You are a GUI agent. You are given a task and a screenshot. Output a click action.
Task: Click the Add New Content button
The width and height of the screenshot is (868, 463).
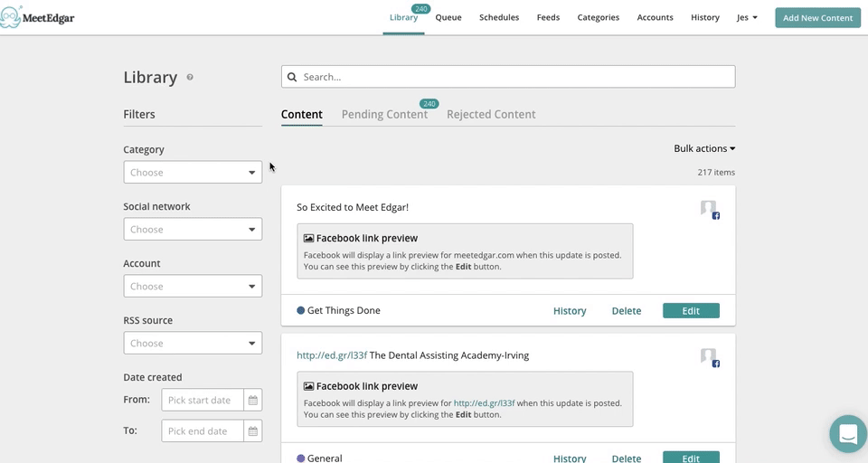pos(817,18)
